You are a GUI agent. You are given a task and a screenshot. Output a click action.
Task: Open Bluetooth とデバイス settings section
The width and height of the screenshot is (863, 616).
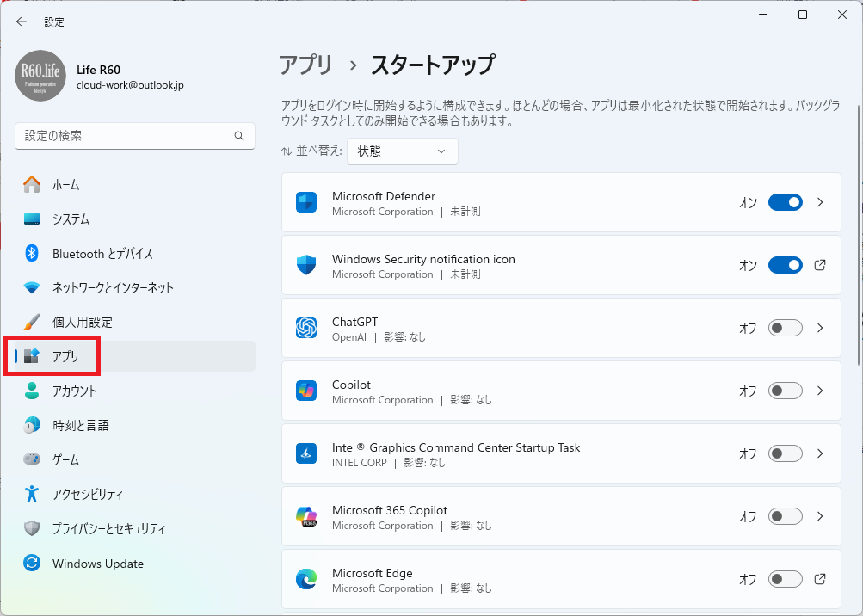[x=102, y=254]
